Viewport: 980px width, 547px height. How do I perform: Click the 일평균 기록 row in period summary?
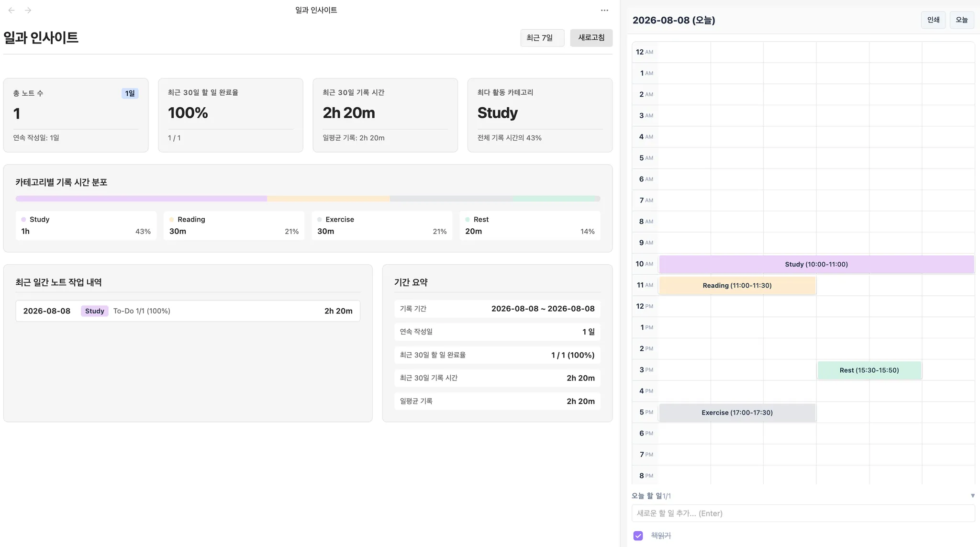497,401
